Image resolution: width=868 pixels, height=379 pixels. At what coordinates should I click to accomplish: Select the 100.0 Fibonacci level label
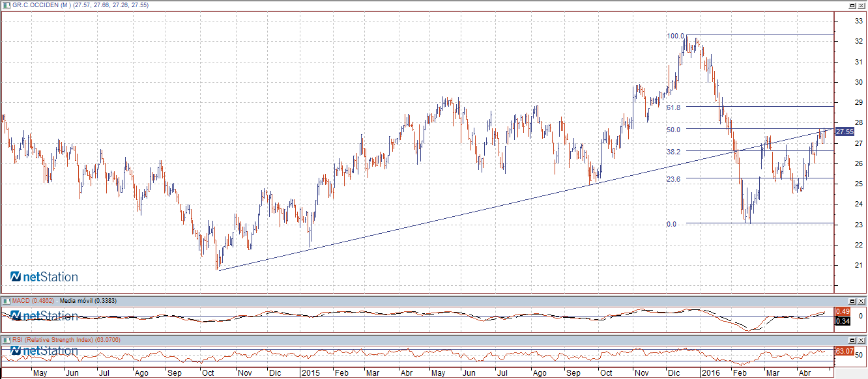coord(674,36)
